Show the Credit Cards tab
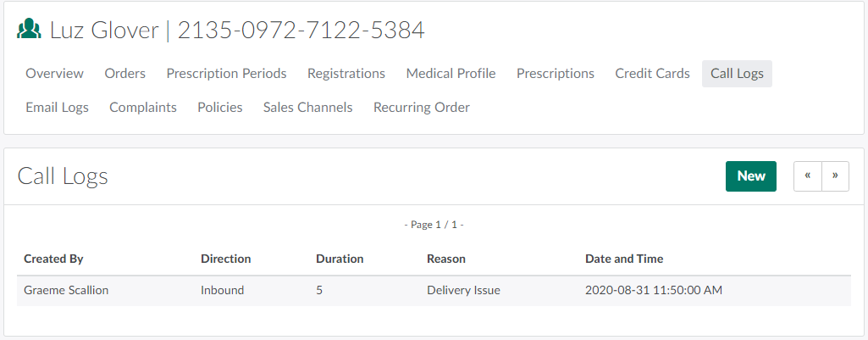868x340 pixels. point(652,74)
